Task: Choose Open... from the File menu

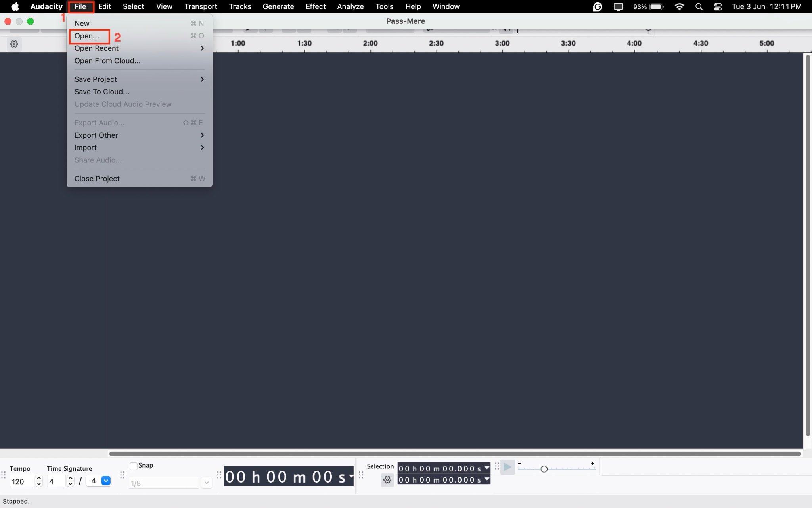Action: point(139,36)
